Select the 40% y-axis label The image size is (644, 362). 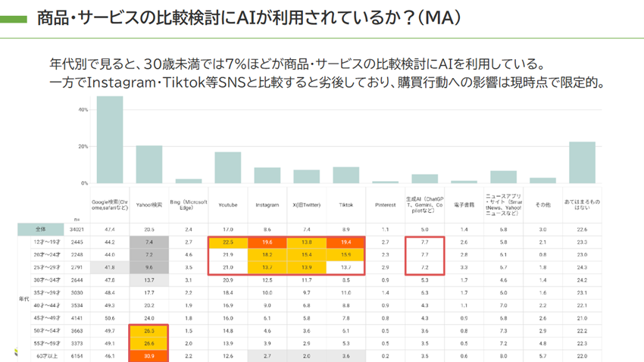point(83,110)
